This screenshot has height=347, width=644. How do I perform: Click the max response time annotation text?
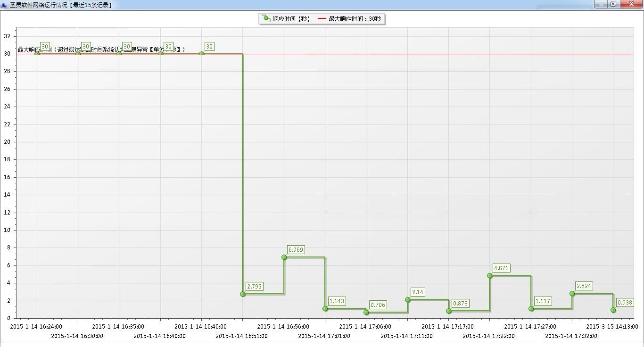tap(101, 50)
